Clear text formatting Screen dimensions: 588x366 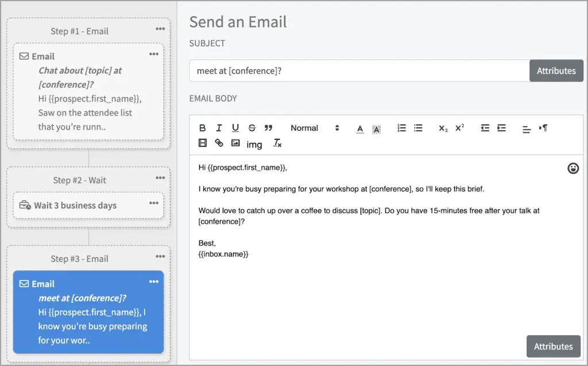277,143
